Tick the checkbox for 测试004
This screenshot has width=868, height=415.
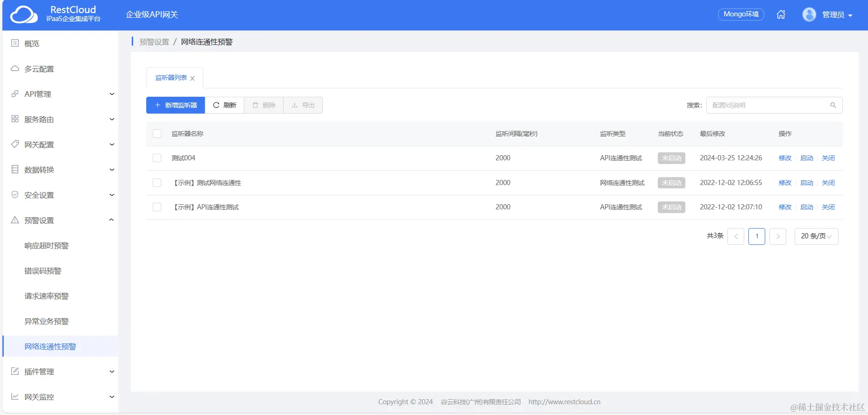[x=157, y=158]
